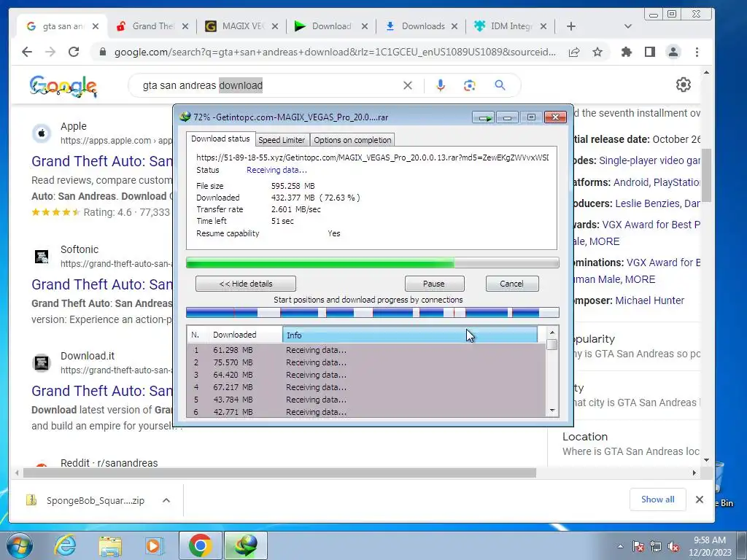The height and width of the screenshot is (560, 747).
Task: Click the Google doodle logo
Action: click(x=63, y=86)
